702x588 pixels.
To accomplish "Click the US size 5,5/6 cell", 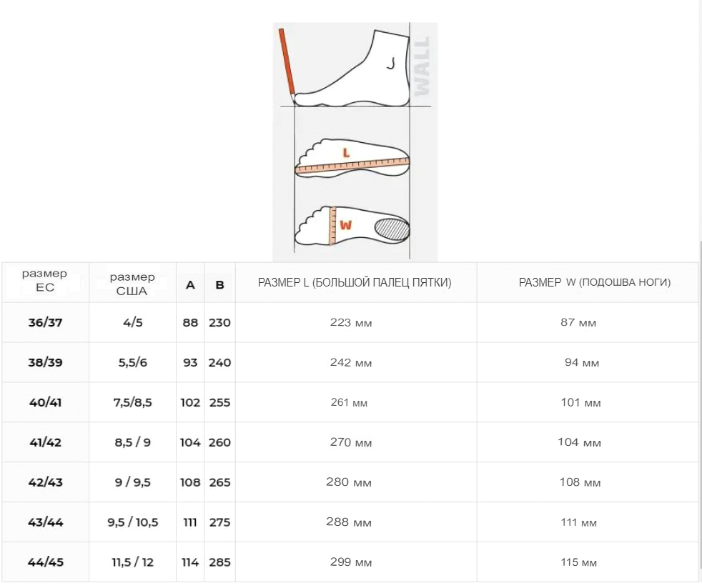I will [x=132, y=362].
